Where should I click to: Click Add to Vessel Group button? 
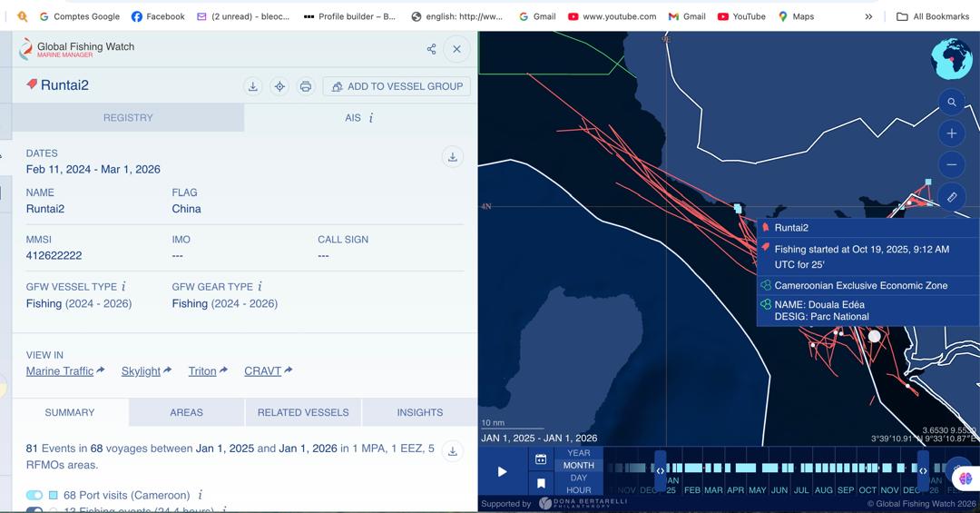point(397,86)
